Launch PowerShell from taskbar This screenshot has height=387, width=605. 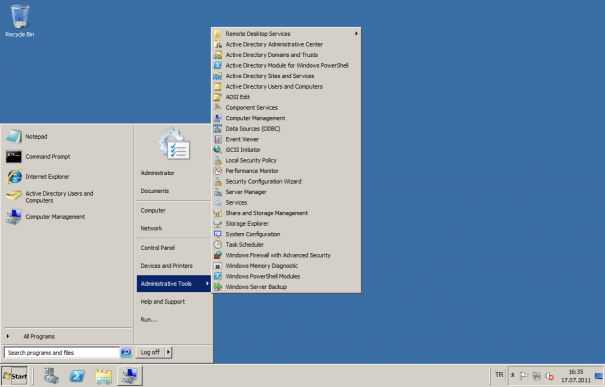[77, 375]
